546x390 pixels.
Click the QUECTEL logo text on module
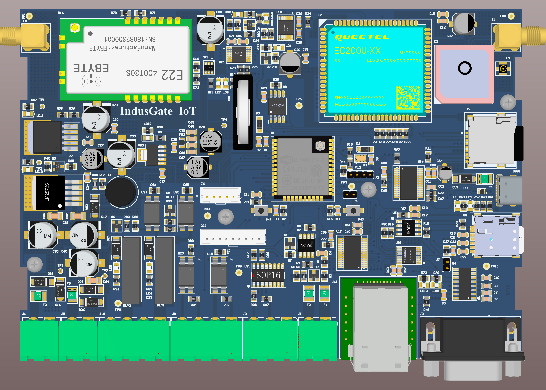click(x=361, y=37)
